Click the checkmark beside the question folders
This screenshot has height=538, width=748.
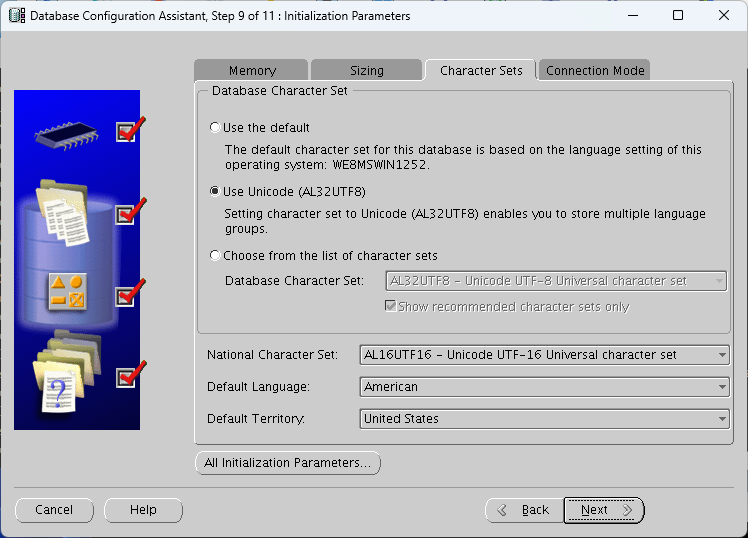[x=130, y=374]
